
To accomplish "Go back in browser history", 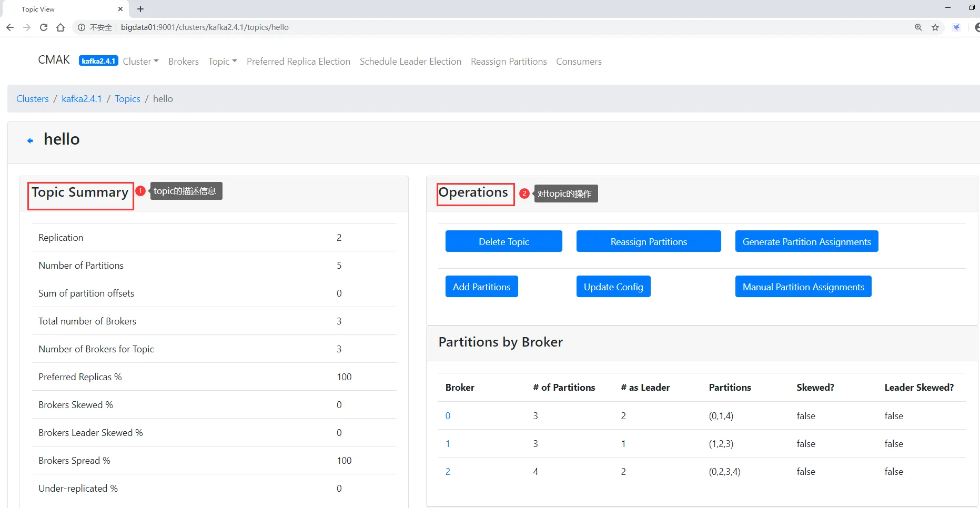I will pyautogui.click(x=10, y=27).
